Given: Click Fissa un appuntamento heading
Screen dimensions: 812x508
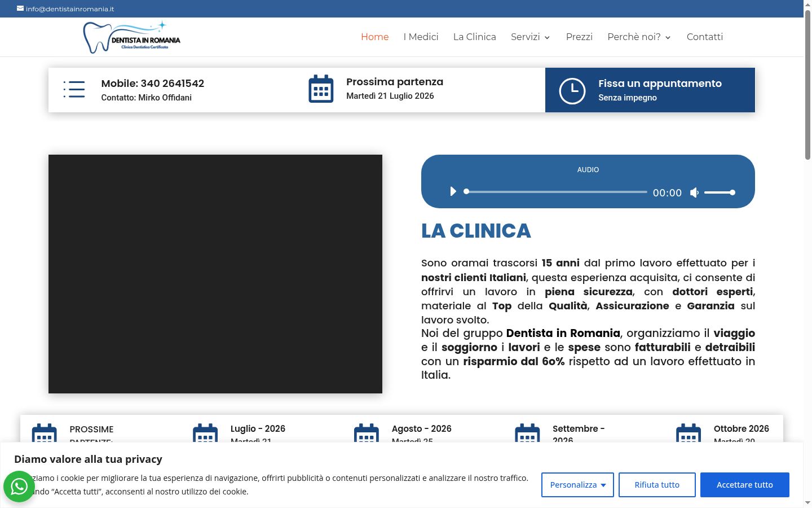Looking at the screenshot, I should pyautogui.click(x=660, y=84).
